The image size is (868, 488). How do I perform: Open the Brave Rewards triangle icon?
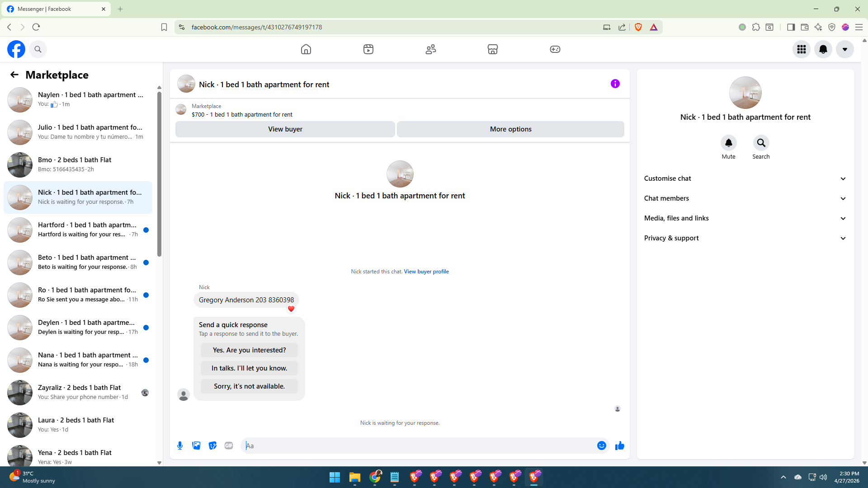point(654,27)
